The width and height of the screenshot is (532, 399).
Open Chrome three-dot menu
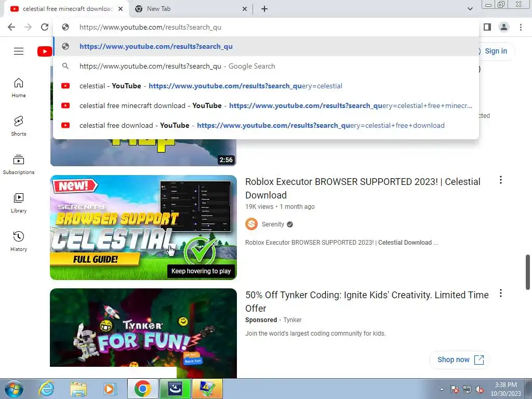click(x=521, y=27)
